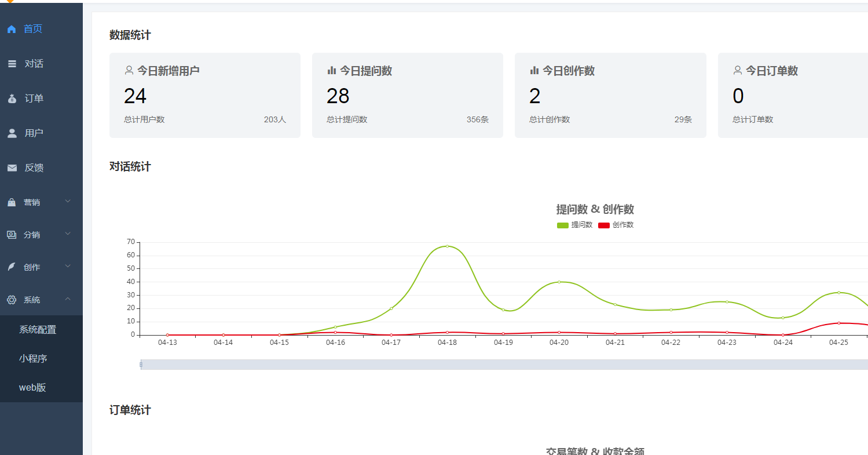Select the 对话 conversation icon
This screenshot has height=455, width=868.
click(11, 63)
